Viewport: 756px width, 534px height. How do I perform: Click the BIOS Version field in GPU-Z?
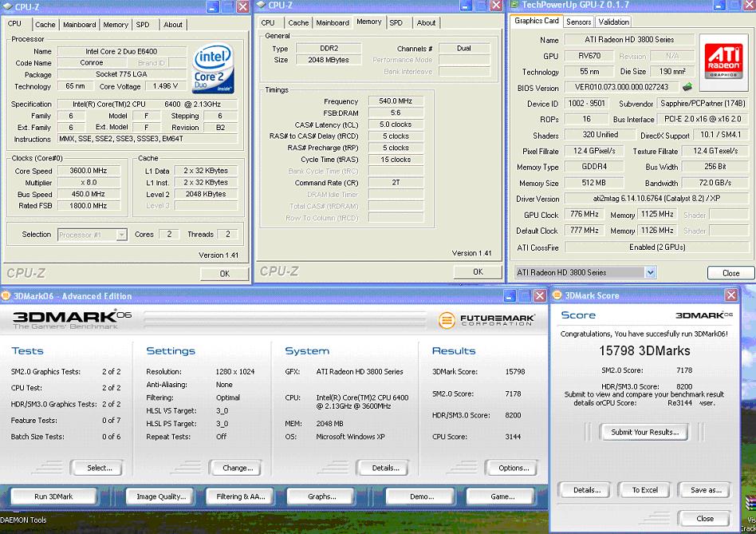pyautogui.click(x=621, y=87)
